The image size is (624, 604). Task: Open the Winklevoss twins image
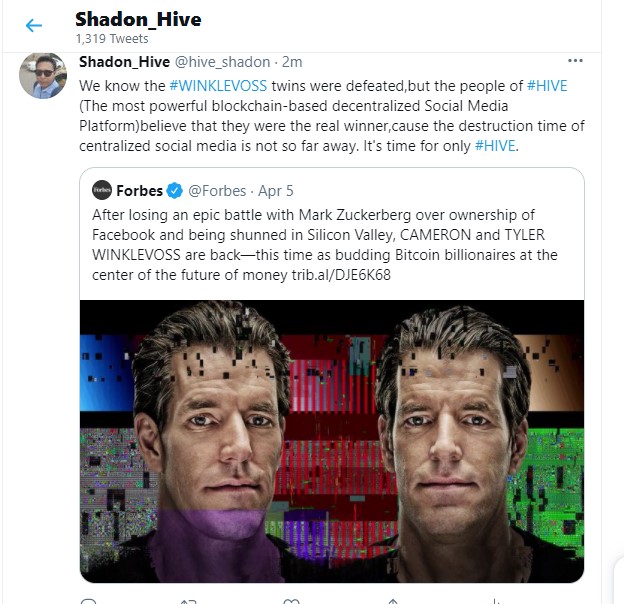click(332, 441)
